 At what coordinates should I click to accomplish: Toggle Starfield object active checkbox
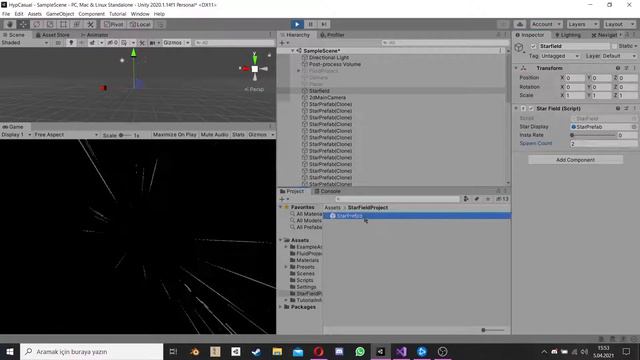tap(533, 47)
